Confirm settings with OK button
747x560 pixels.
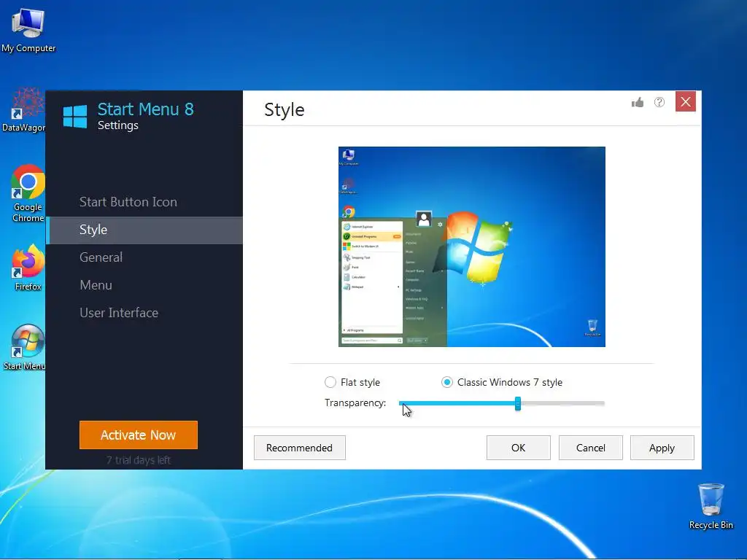click(519, 448)
